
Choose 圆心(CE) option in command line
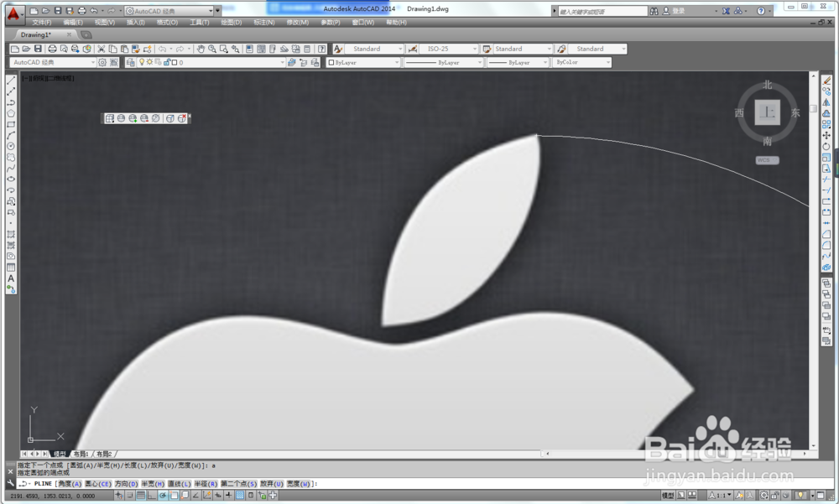[x=98, y=484]
